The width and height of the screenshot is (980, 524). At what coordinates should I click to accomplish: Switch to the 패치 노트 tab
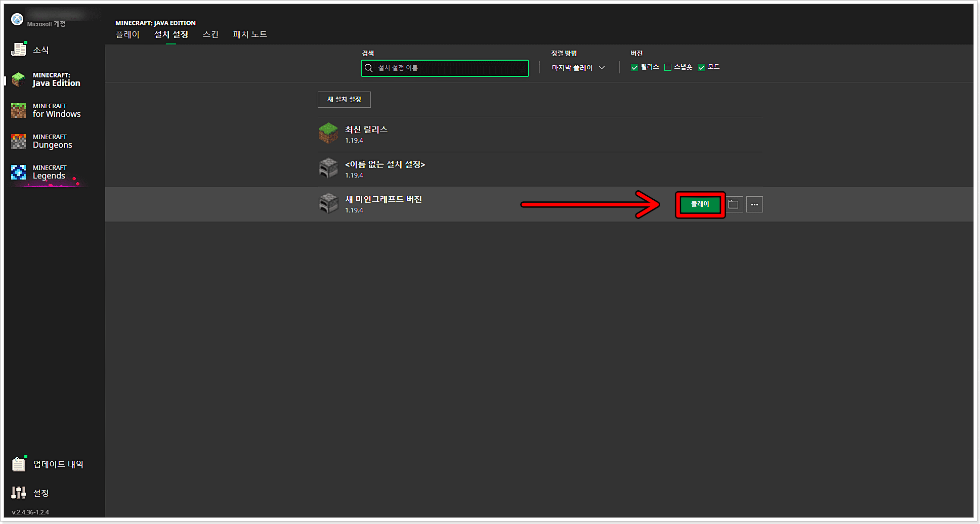[250, 34]
